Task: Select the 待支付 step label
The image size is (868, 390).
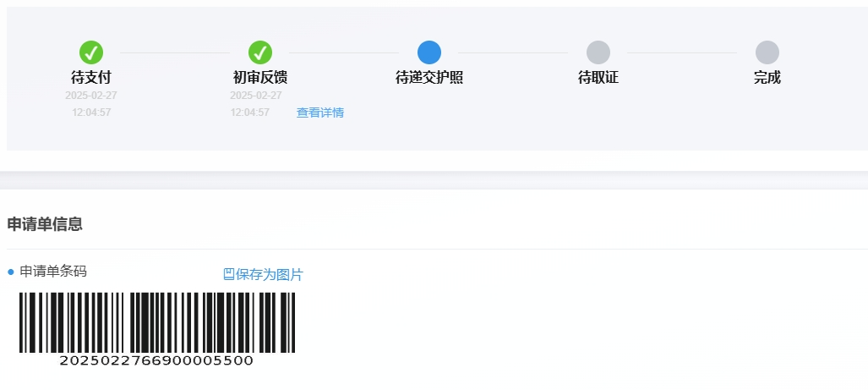Action: (x=91, y=78)
